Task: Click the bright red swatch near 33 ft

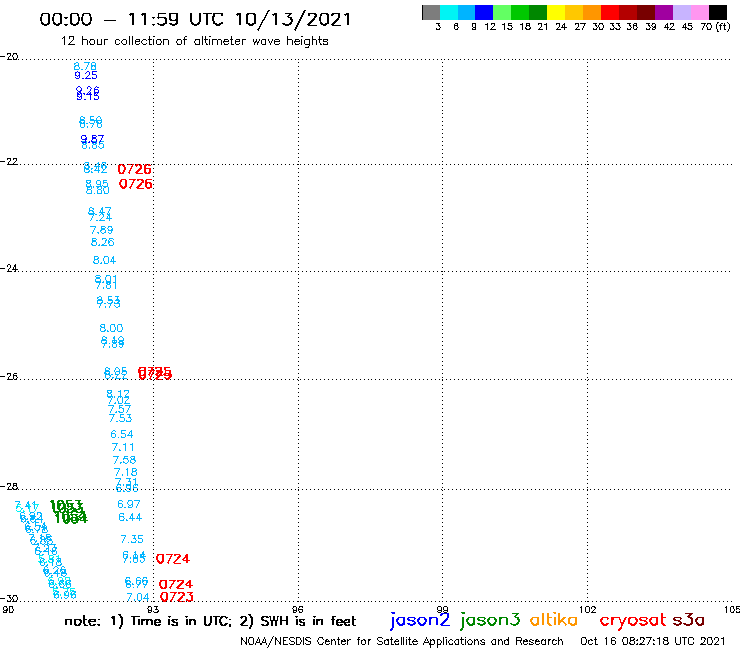Action: 610,12
